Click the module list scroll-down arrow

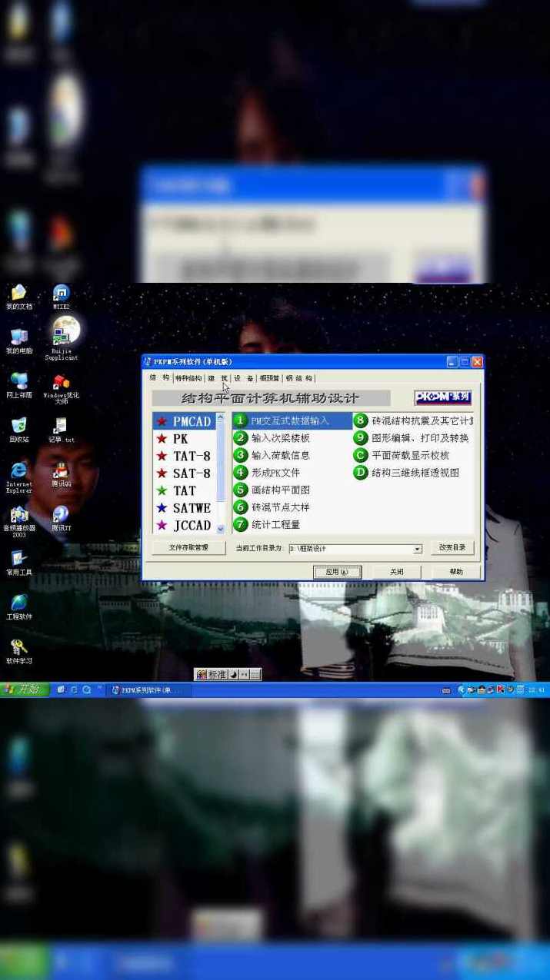(221, 529)
